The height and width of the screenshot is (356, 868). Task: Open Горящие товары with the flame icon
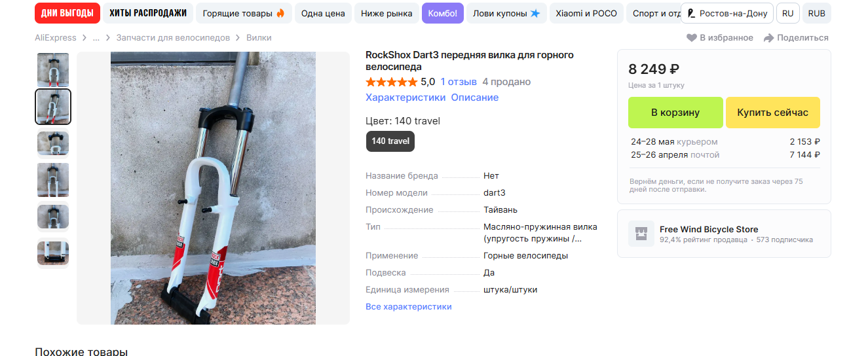(x=244, y=13)
